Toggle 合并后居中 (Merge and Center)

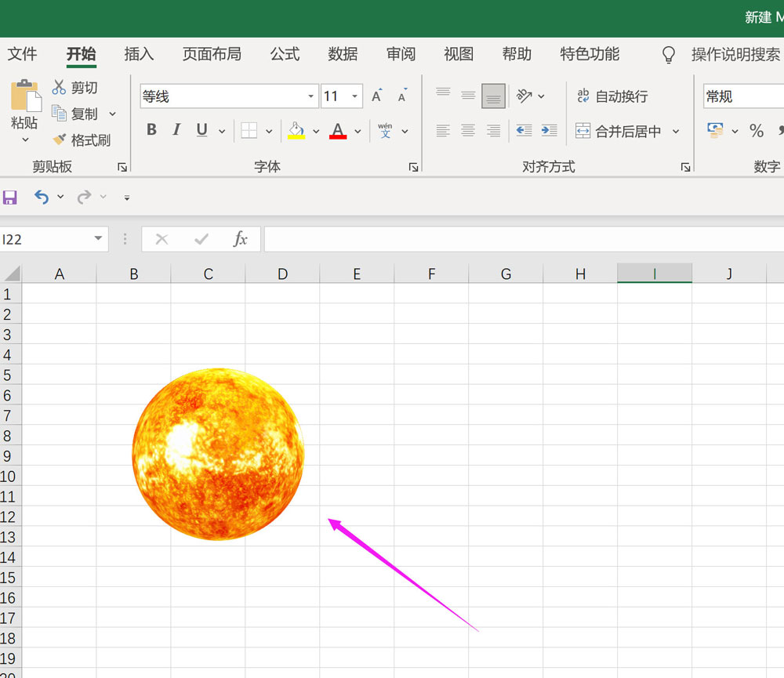pos(619,131)
